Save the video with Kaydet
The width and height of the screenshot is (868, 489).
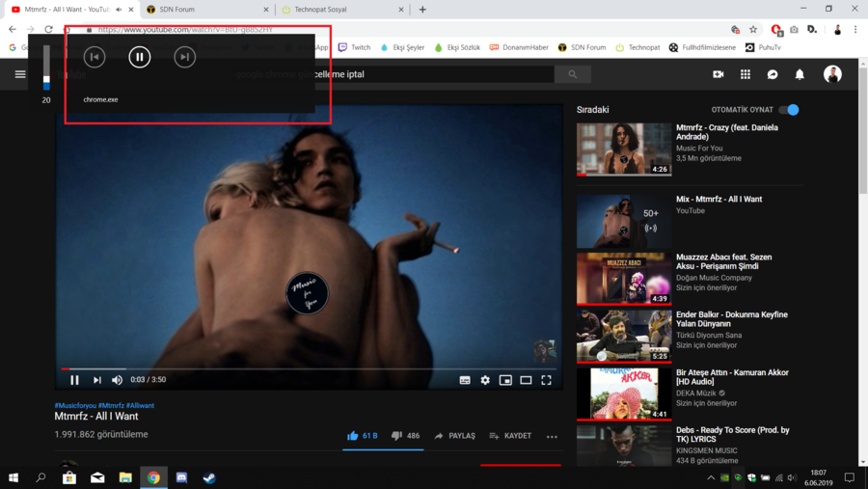(x=510, y=436)
